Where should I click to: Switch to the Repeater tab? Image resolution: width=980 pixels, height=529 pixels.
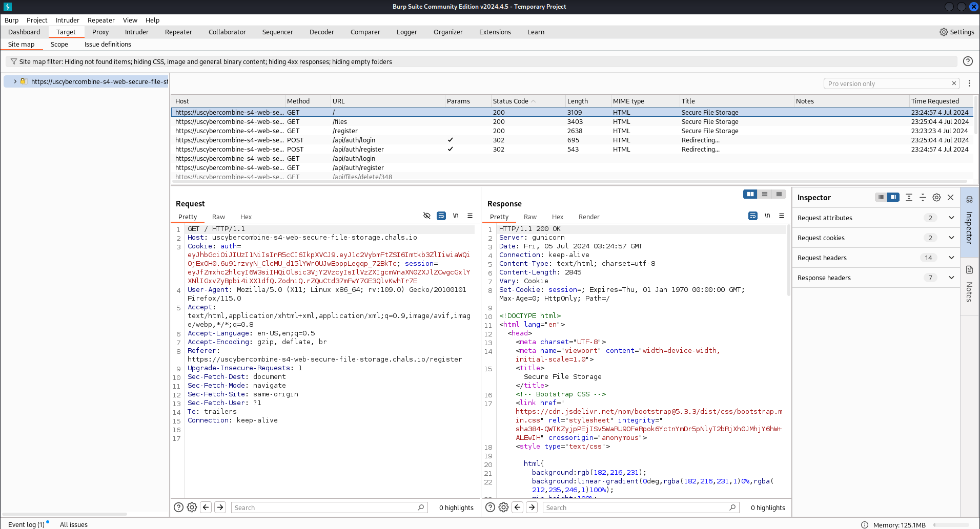pos(178,32)
